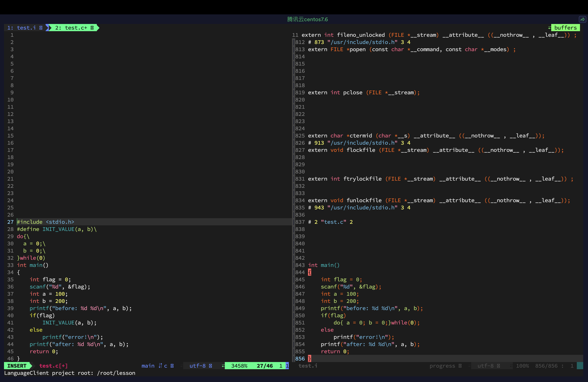
Task: Click the popen declaration on line 813
Action: coord(412,49)
